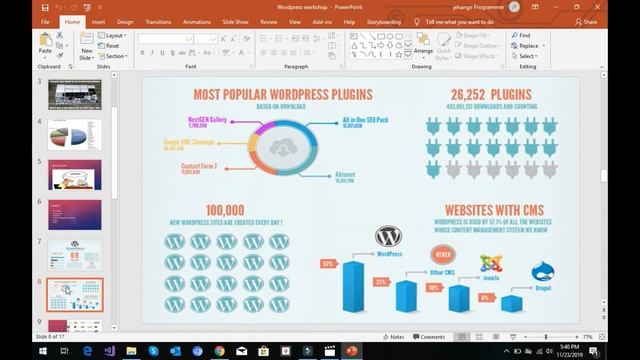Select the rectangle shape in shapes gallery
Viewport: 640px width, 360px height.
click(x=380, y=36)
